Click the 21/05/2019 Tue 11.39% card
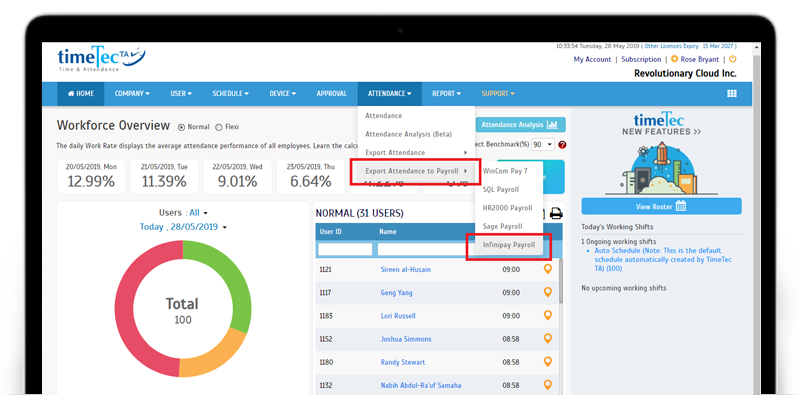This screenshot has width=800, height=395. pos(164,177)
